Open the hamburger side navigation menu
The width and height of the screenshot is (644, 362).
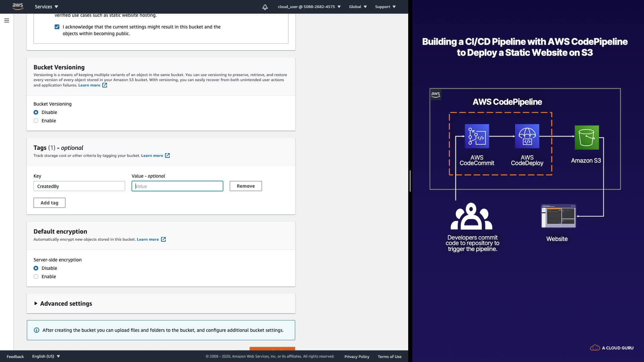pos(6,20)
